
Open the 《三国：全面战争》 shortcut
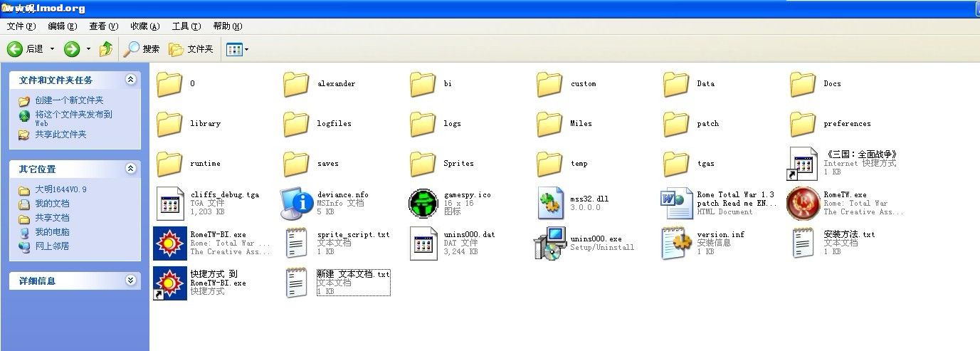pos(804,164)
